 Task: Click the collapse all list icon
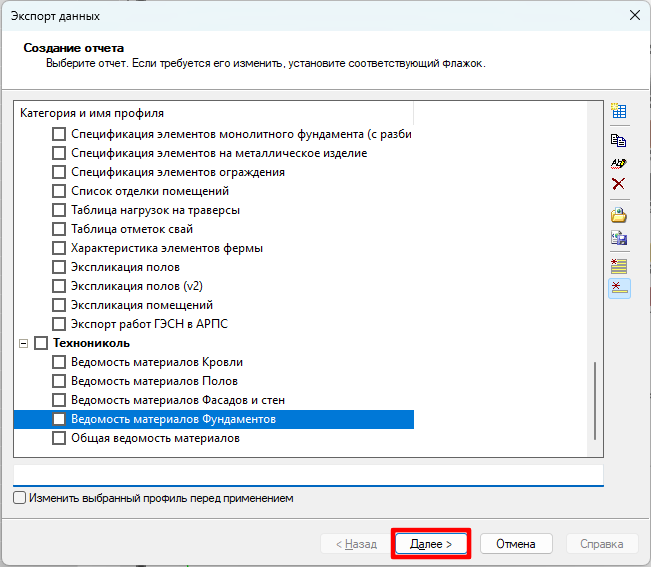[x=618, y=288]
